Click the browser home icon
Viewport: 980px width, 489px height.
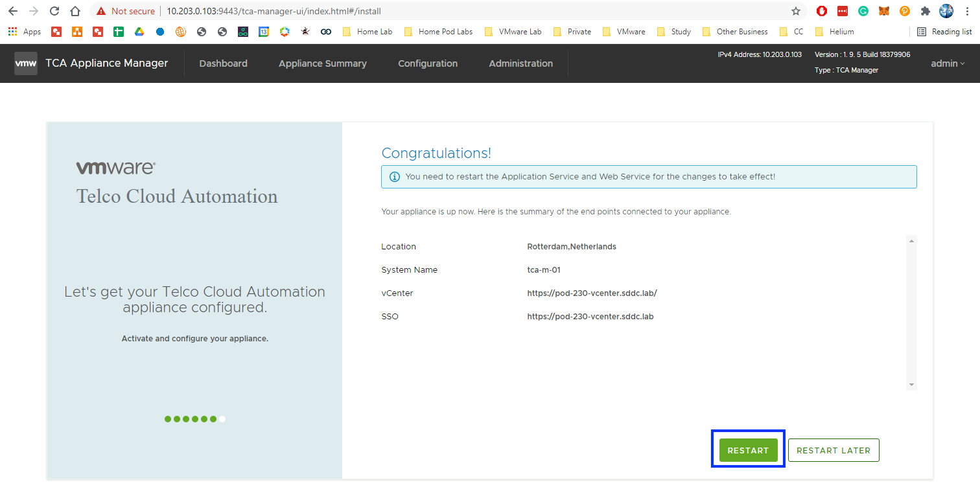(x=75, y=11)
